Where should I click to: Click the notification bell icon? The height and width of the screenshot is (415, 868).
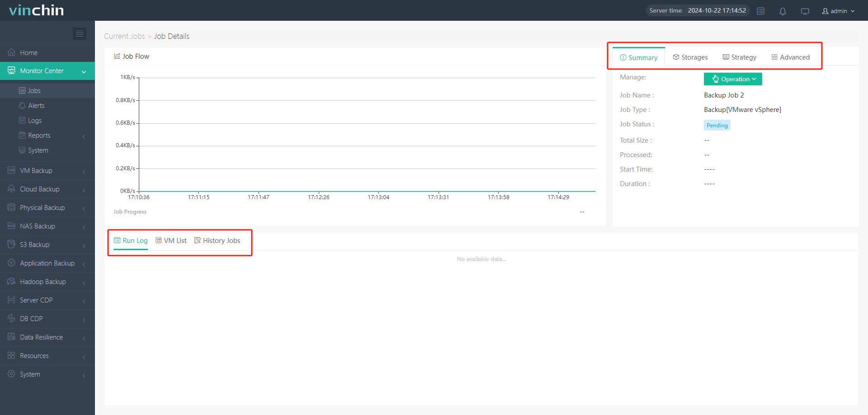[x=783, y=11]
